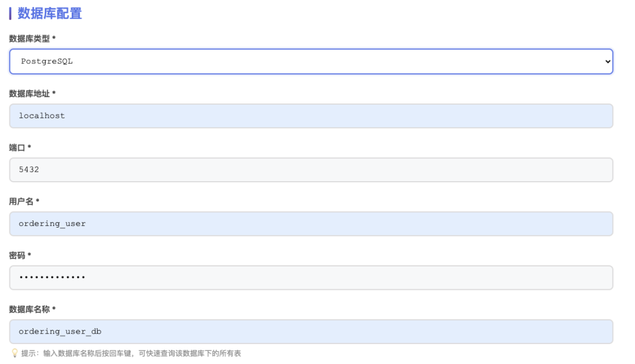The width and height of the screenshot is (635, 364).
Task: Click the 端口 field showing 5432
Action: point(311,170)
